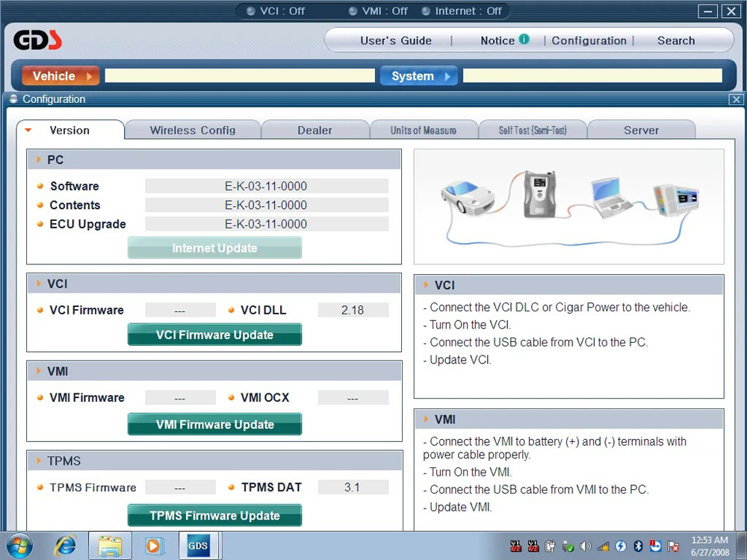
Task: Close the Configuration panel
Action: (x=736, y=99)
